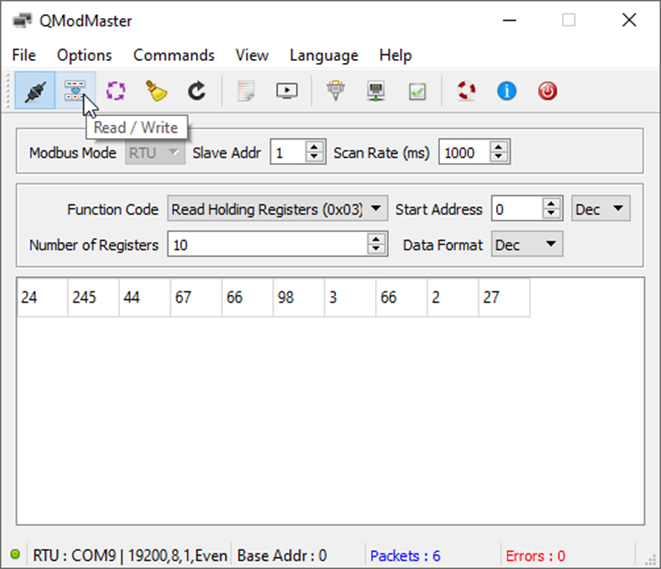Close the QModMaster window

coord(629,20)
